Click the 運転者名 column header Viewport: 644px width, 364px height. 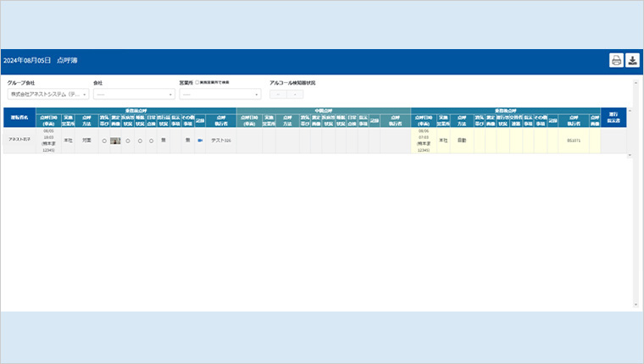coord(19,117)
